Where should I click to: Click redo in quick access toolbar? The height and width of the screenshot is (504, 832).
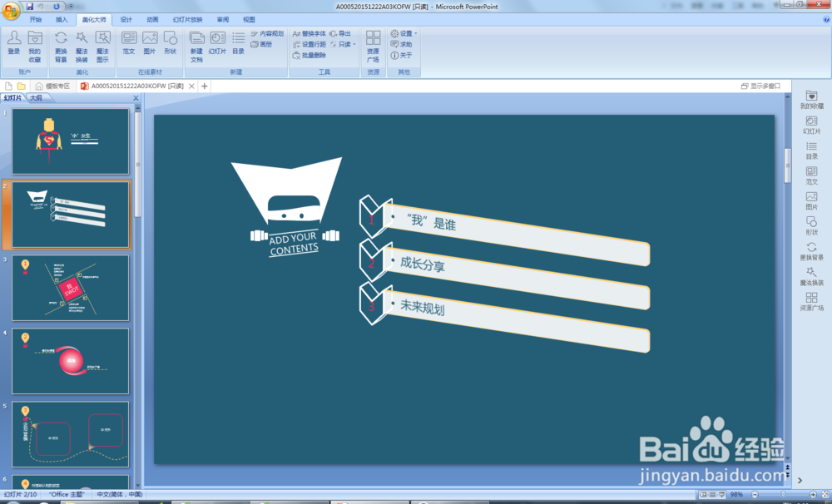[x=57, y=7]
